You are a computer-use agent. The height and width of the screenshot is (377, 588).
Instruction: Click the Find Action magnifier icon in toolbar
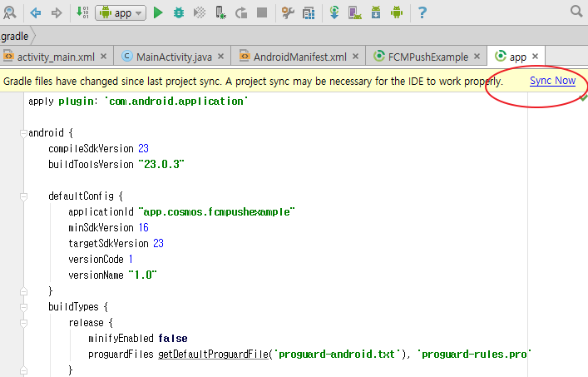9,12
